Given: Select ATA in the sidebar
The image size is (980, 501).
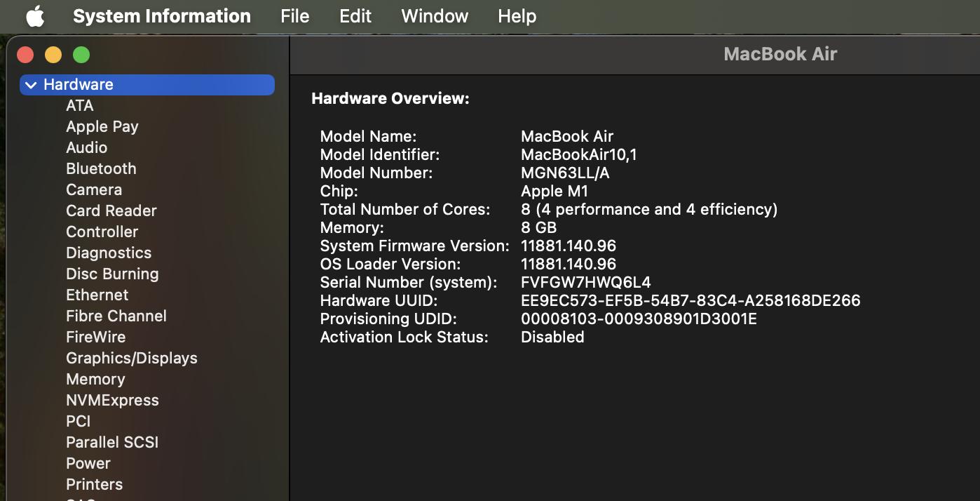Looking at the screenshot, I should [x=79, y=105].
